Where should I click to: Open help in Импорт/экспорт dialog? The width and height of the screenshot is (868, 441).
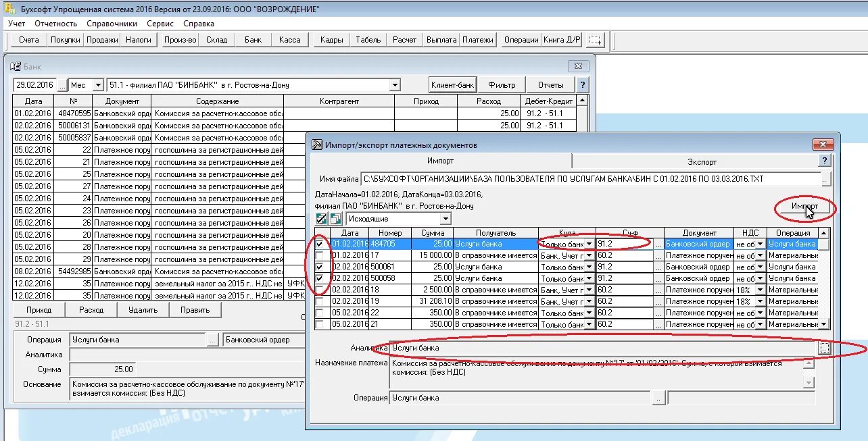tap(824, 161)
